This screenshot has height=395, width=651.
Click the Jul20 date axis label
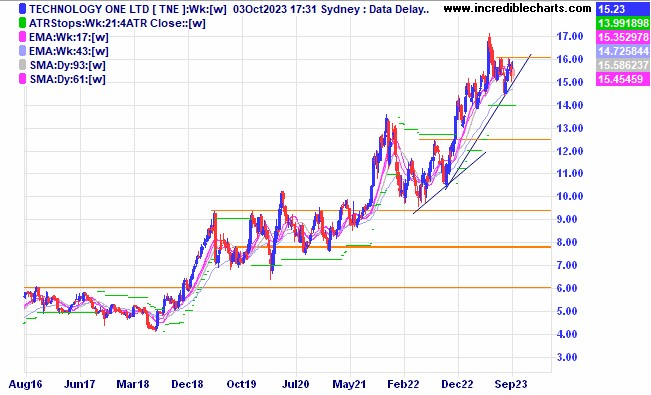point(295,384)
